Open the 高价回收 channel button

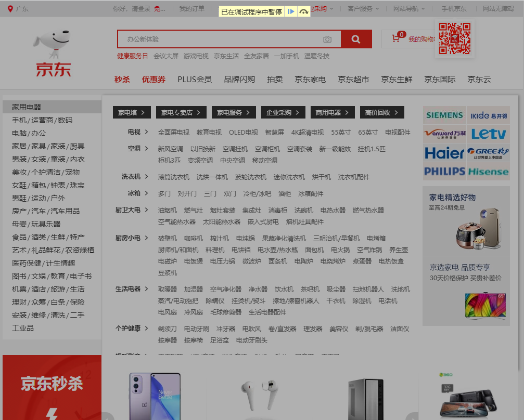pyautogui.click(x=382, y=112)
